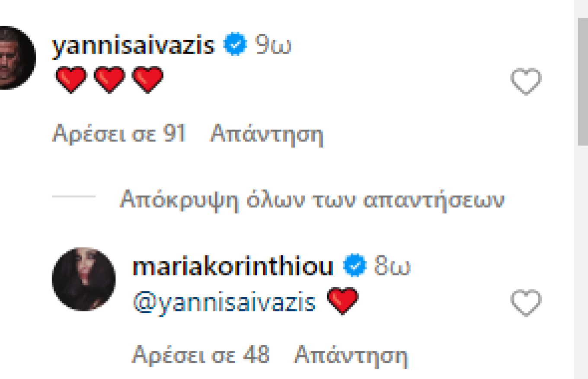The width and height of the screenshot is (588, 379).
Task: Reply to mariakorinthiou via 'Απάντηση'
Action: [x=351, y=356]
